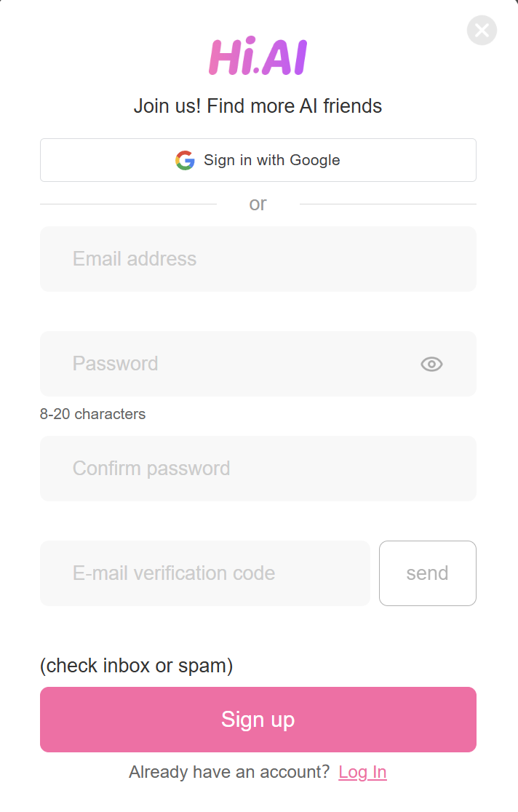Click the 'or' divider label
518x812 pixels.
pyautogui.click(x=258, y=204)
